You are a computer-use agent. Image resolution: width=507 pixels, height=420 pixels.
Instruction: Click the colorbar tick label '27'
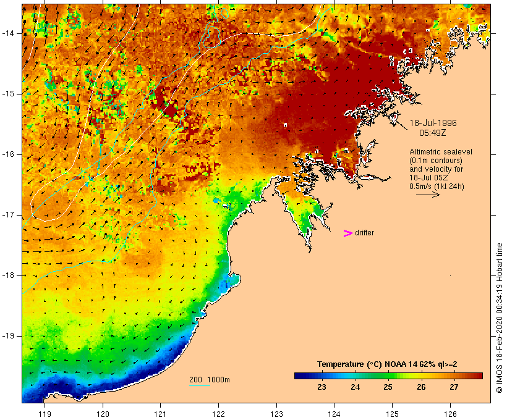pos(454,387)
